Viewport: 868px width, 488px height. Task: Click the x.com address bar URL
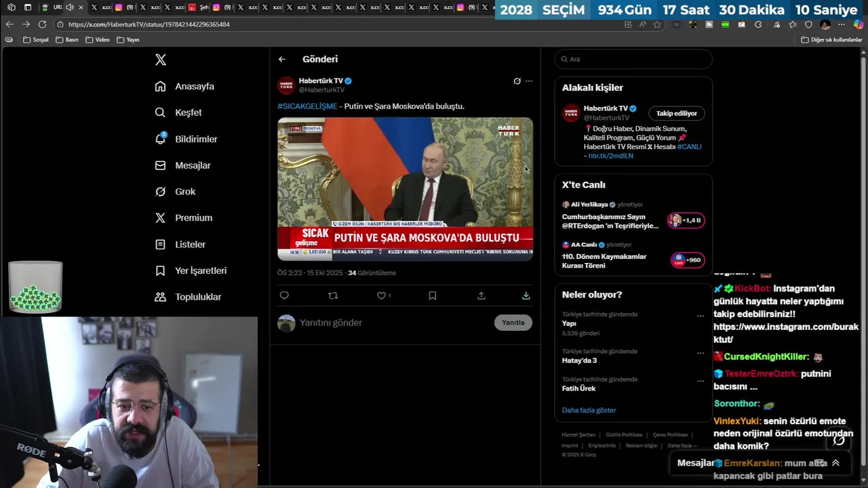tap(149, 24)
